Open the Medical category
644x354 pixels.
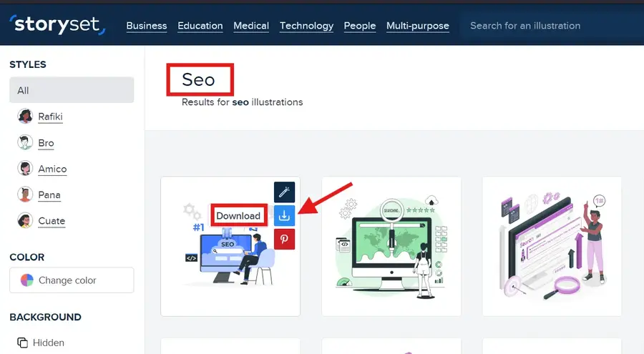251,26
